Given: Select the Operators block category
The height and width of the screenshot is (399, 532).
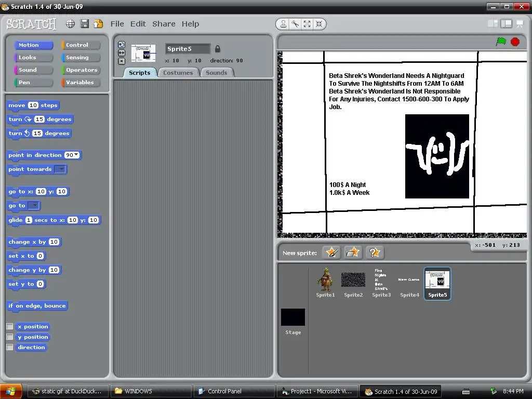Looking at the screenshot, I should (x=81, y=70).
